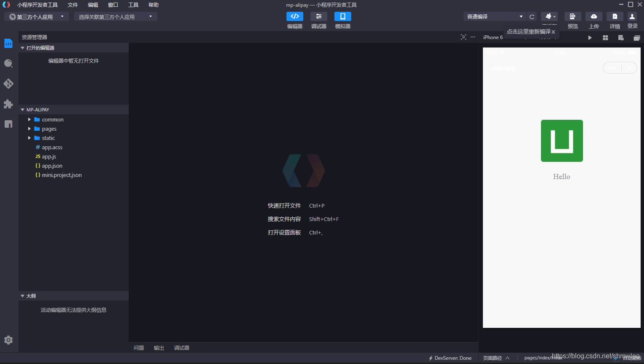Click the simulator play icon
Viewport: 644px width, 364px height.
tap(590, 38)
